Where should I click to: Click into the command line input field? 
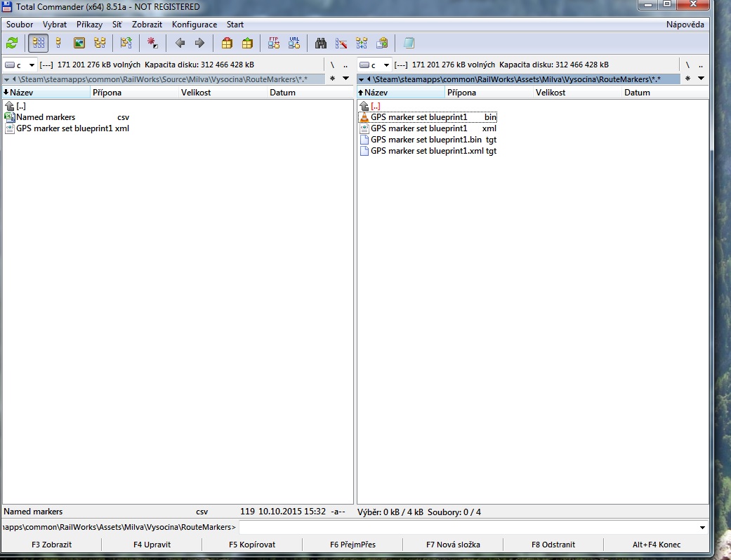coord(468,528)
